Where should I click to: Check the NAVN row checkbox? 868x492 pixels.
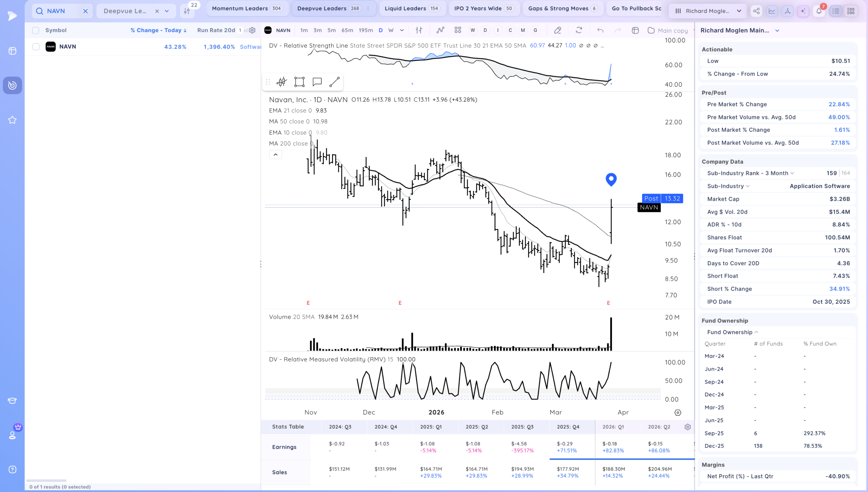click(36, 47)
